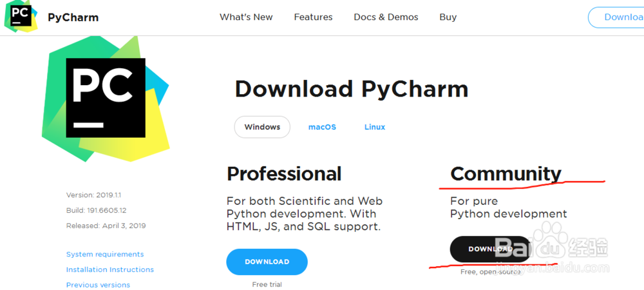The height and width of the screenshot is (290, 644).
Task: Click the header Download button
Action: (x=618, y=17)
